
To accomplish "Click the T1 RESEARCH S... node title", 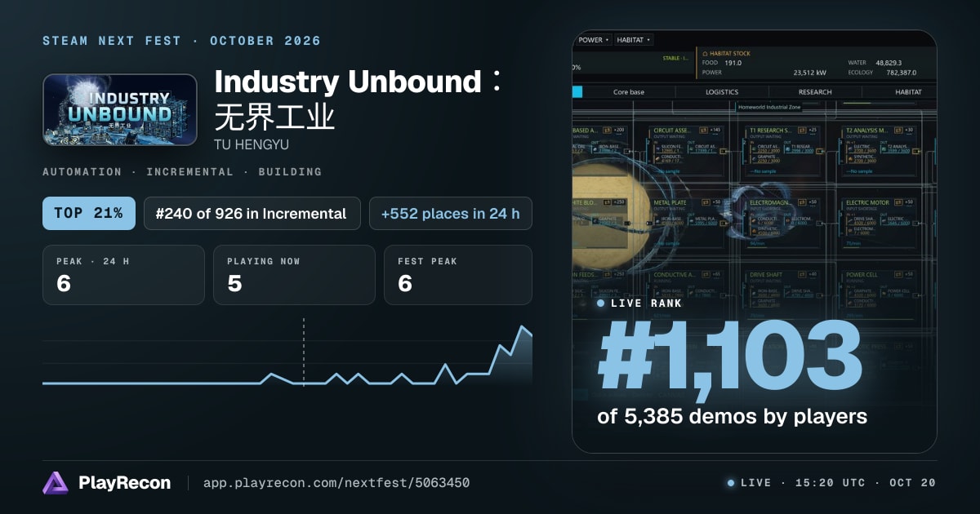I will click(x=770, y=131).
